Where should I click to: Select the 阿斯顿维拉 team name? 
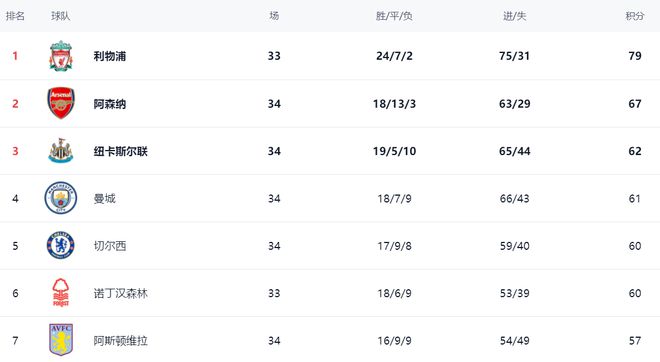(121, 341)
